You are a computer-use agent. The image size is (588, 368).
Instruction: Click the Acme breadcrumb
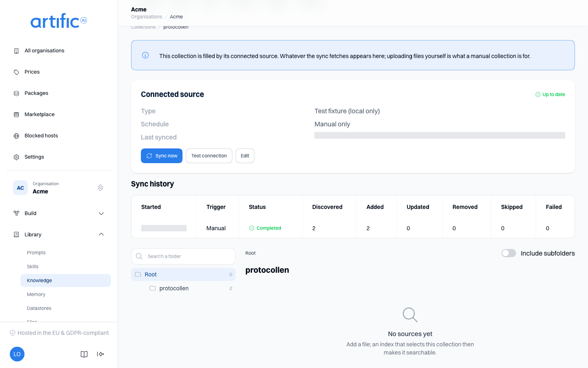click(176, 17)
